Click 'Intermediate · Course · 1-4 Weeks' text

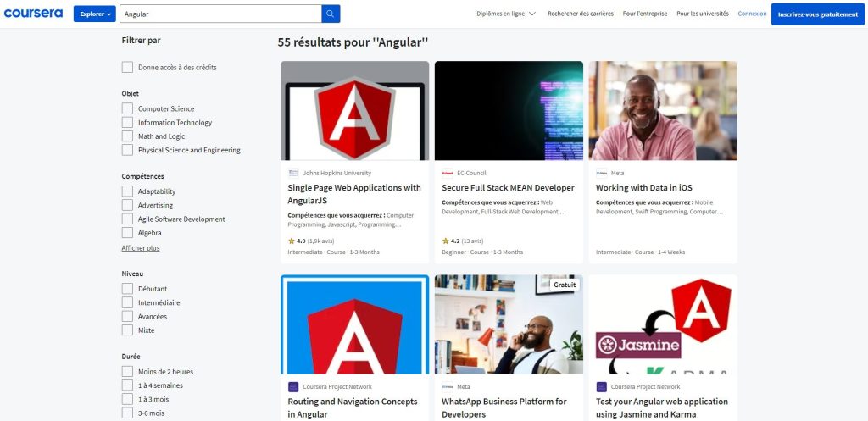pos(640,252)
